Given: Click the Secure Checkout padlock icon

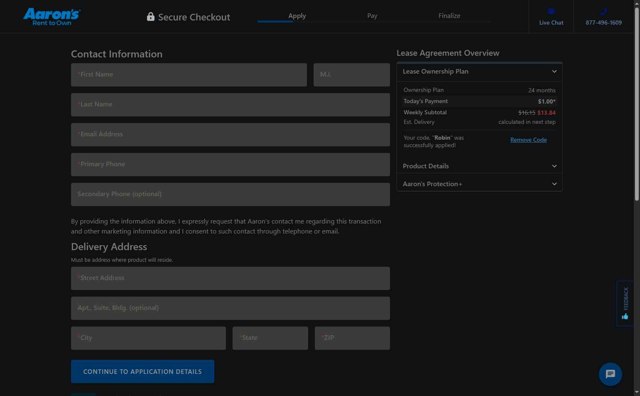Looking at the screenshot, I should pos(151,17).
